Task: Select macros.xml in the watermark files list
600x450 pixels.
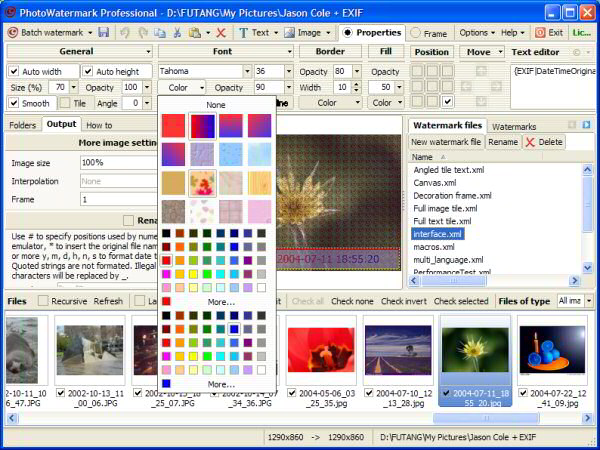Action: (434, 247)
